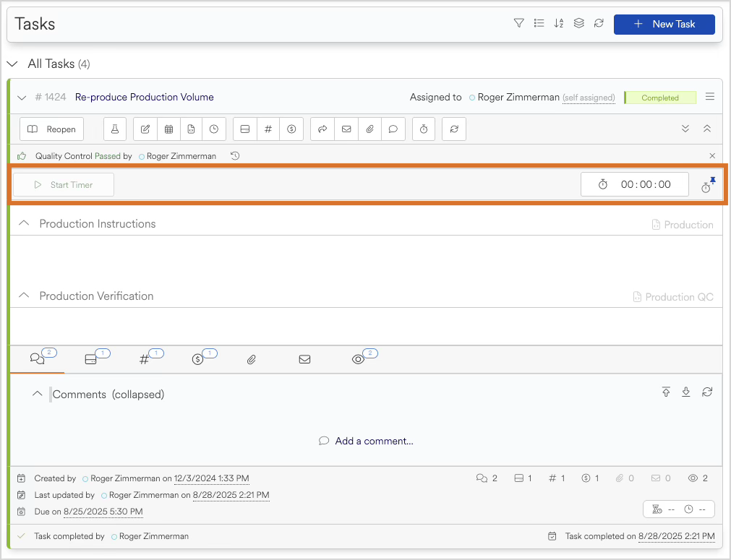The image size is (731, 560).
Task: Collapse the Production Instructions section
Action: 24,223
